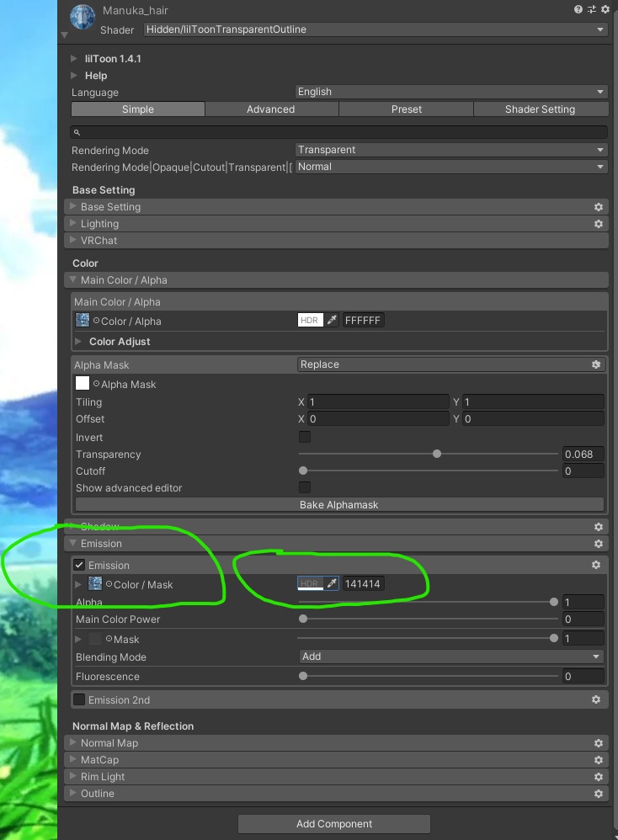Collapse the Main Color / Alpha section
This screenshot has width=618, height=840.
tap(337, 280)
